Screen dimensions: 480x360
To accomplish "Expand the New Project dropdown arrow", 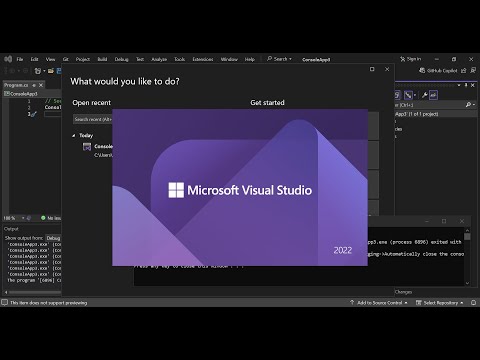I will [44, 71].
